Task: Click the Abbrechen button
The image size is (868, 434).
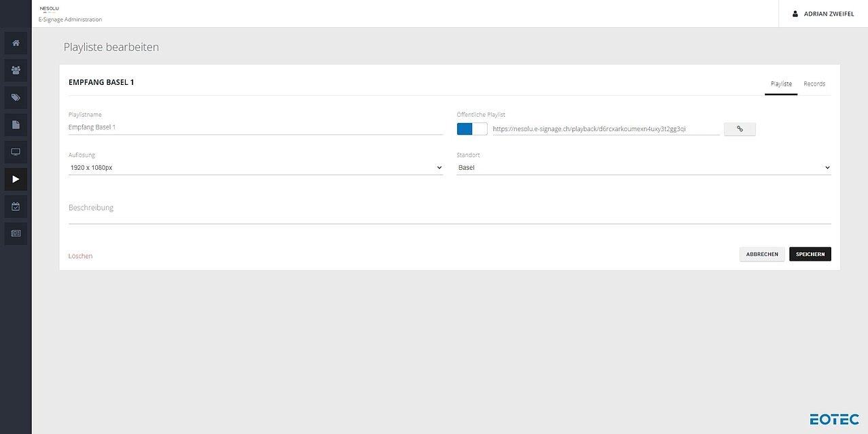Action: point(762,254)
